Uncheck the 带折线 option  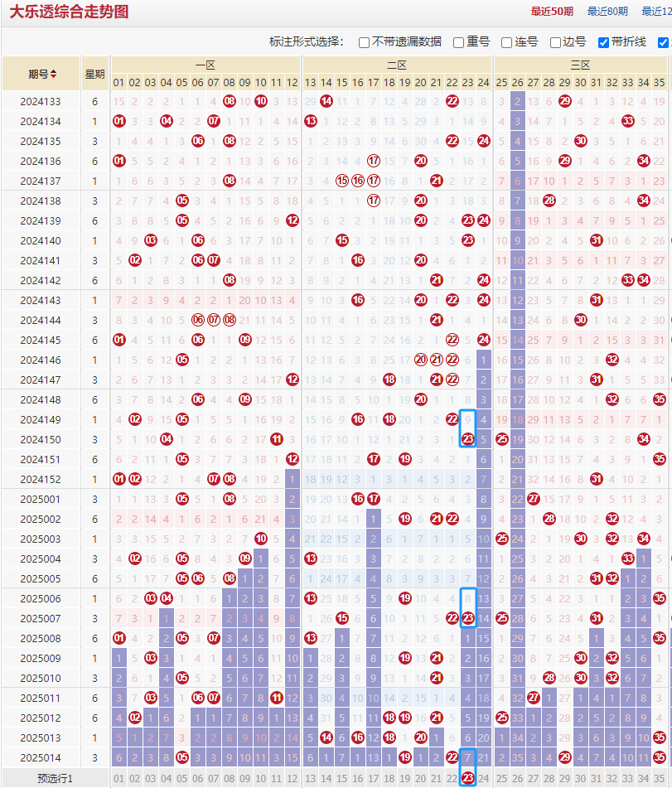[603, 42]
